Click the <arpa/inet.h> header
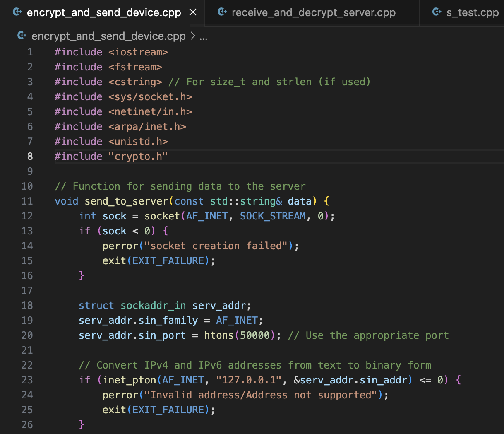The width and height of the screenshot is (504, 434). point(147,127)
